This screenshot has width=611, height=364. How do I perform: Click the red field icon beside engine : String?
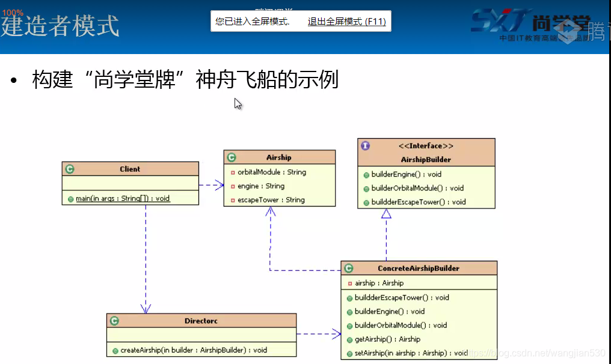(233, 186)
